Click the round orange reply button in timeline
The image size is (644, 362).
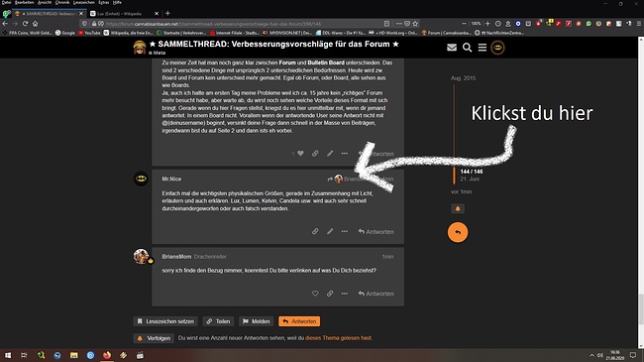(x=458, y=232)
